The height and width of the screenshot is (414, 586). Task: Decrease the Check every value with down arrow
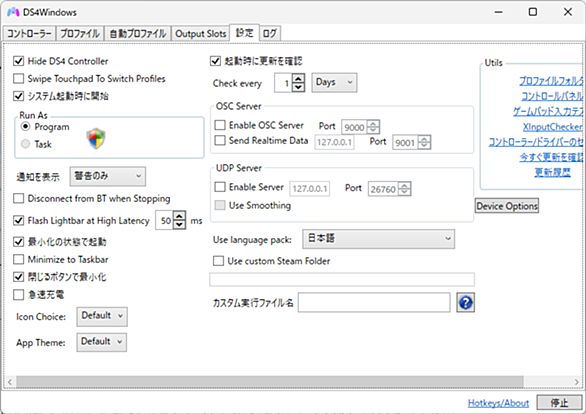[298, 87]
